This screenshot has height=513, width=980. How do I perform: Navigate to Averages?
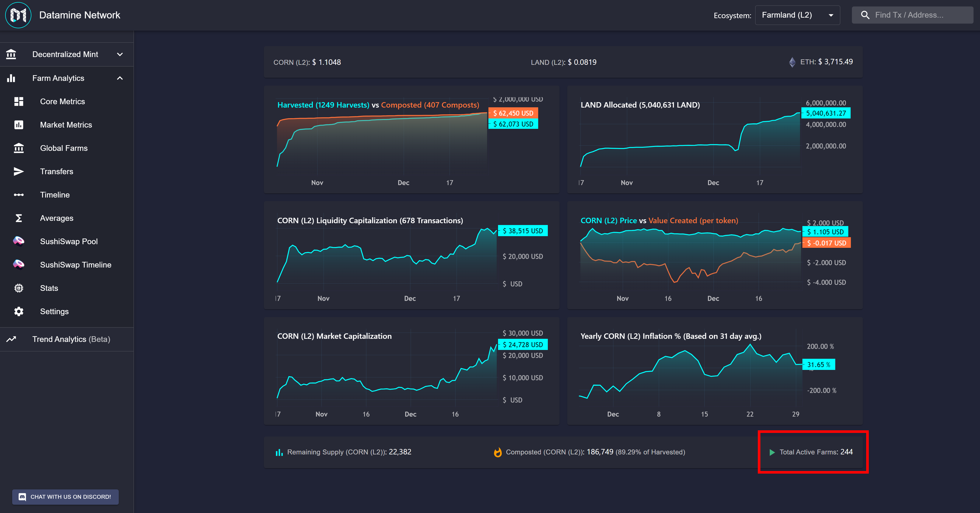tap(67, 218)
